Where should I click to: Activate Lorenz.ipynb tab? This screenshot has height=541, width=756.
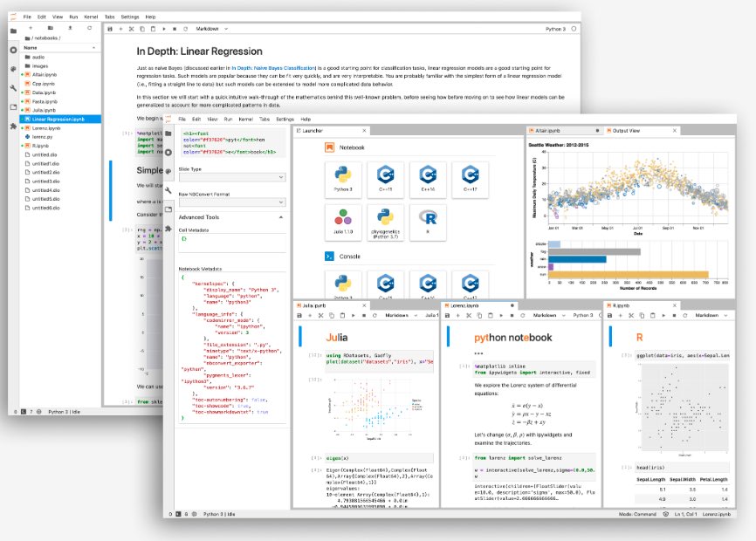pyautogui.click(x=478, y=305)
